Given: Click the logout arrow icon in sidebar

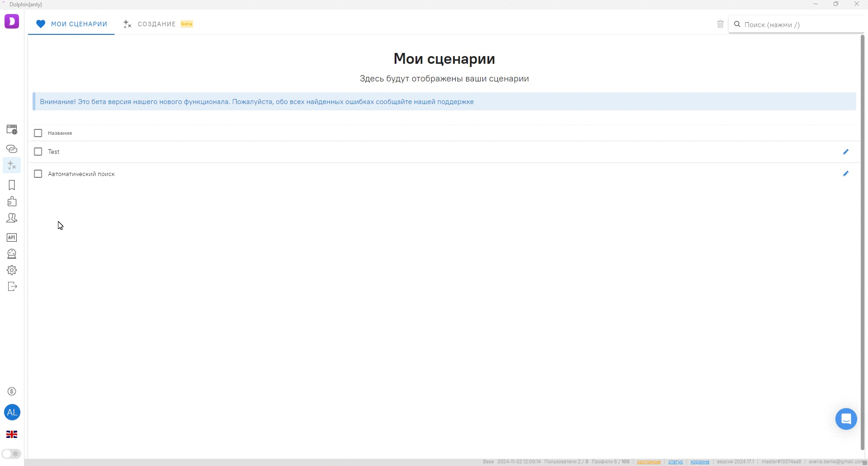Looking at the screenshot, I should (x=12, y=286).
